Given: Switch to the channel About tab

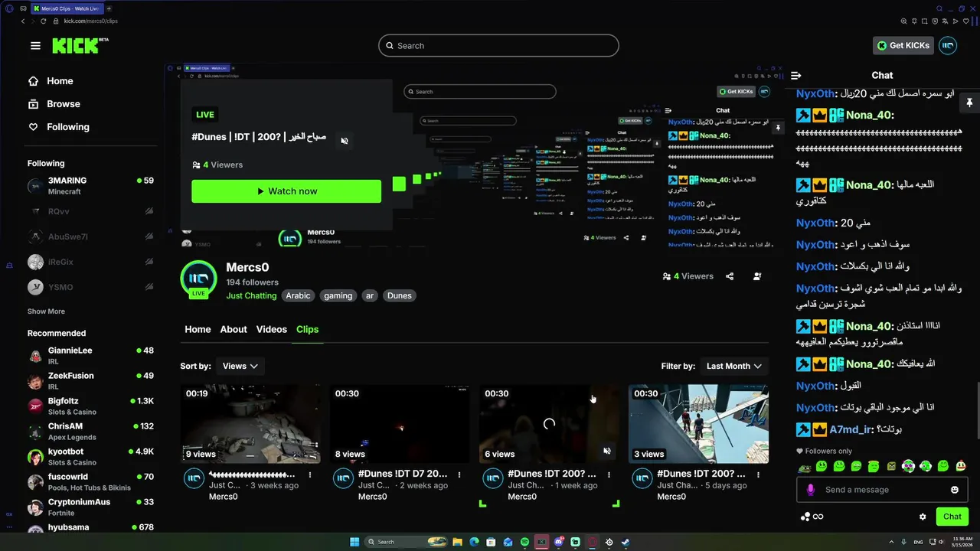Looking at the screenshot, I should coord(234,329).
